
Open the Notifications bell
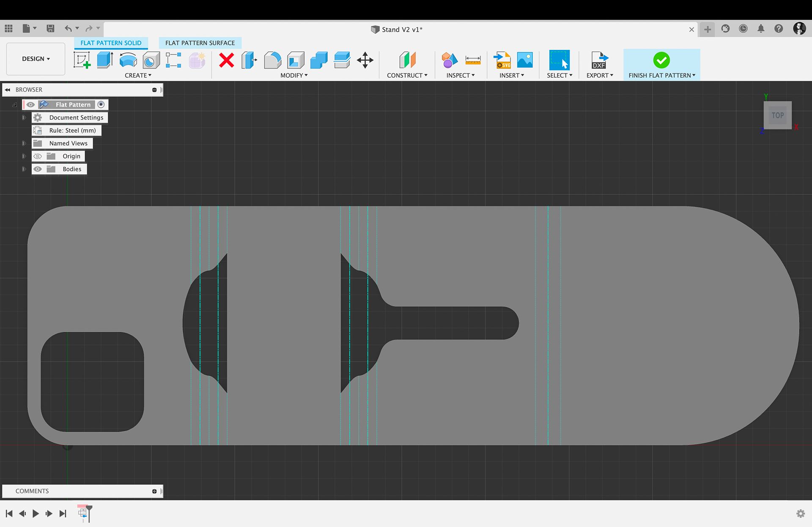(x=761, y=29)
